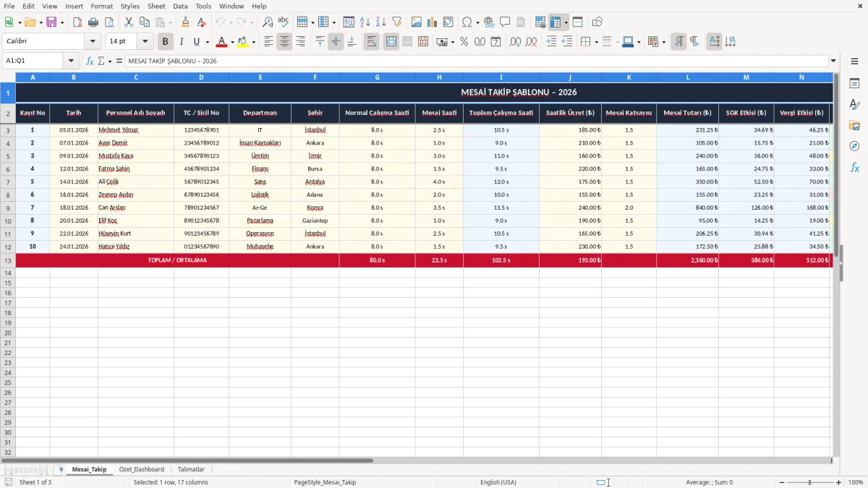Run the spelling check
Viewport: 868px width, 488px height.
tap(284, 22)
